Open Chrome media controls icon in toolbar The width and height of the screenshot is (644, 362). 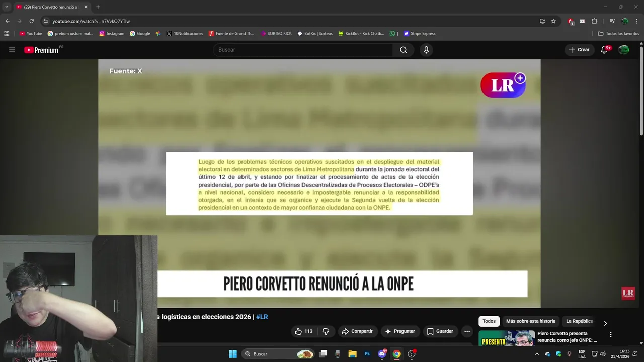612,21
